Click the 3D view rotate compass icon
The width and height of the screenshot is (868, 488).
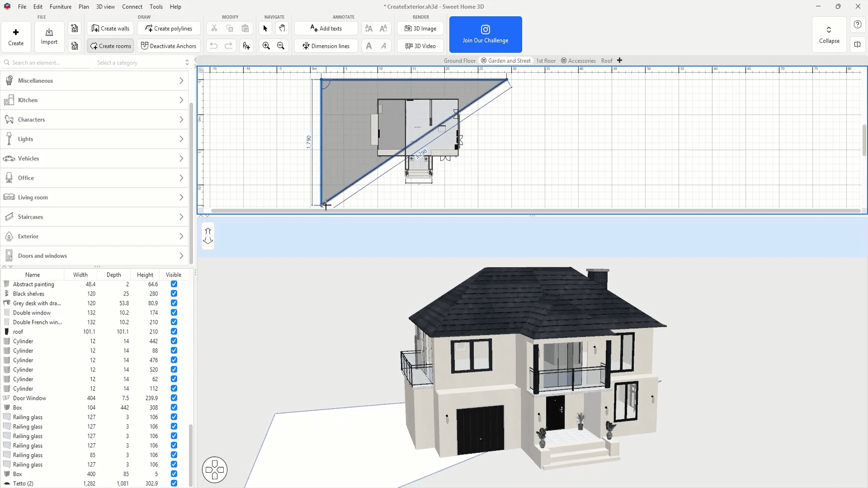[215, 470]
